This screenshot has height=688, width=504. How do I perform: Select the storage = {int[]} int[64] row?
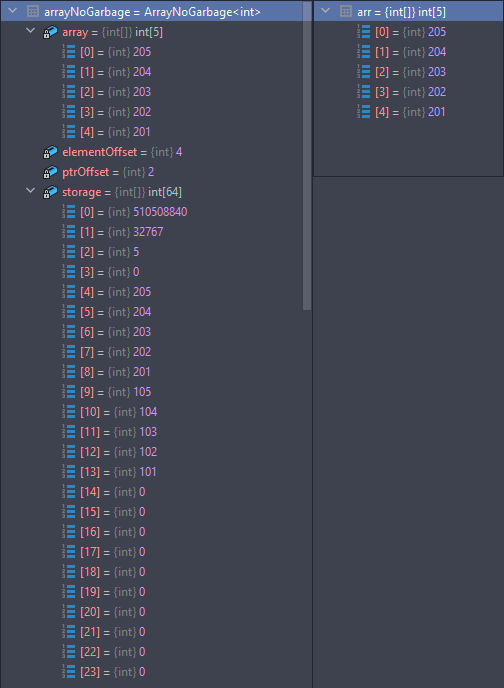tap(152, 192)
